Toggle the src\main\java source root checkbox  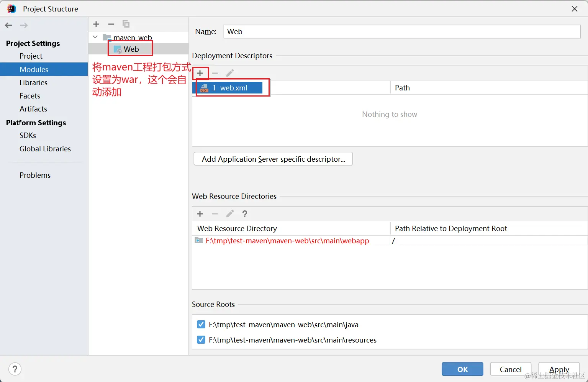[x=201, y=325]
